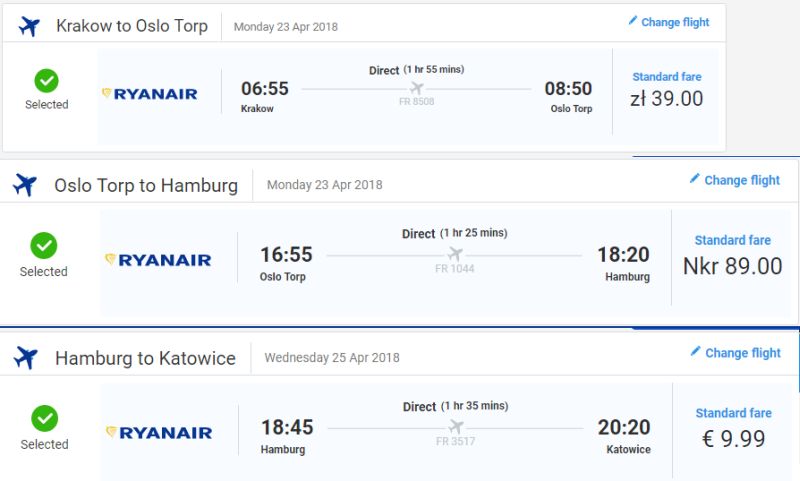Click the pencil icon on Oslo Torp to Hamburg flight
Viewport: 800px width, 481px height.
click(694, 179)
